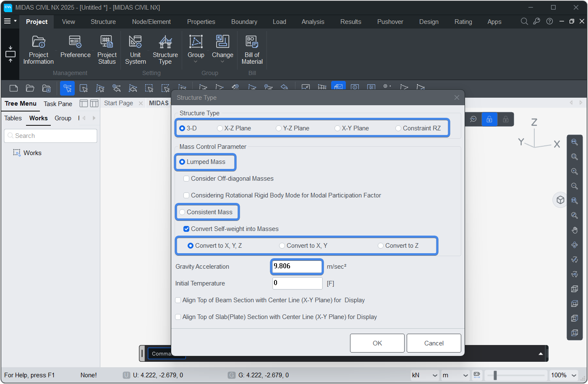Image resolution: width=588 pixels, height=384 pixels.
Task: Open Bill of Material
Action: (x=252, y=50)
